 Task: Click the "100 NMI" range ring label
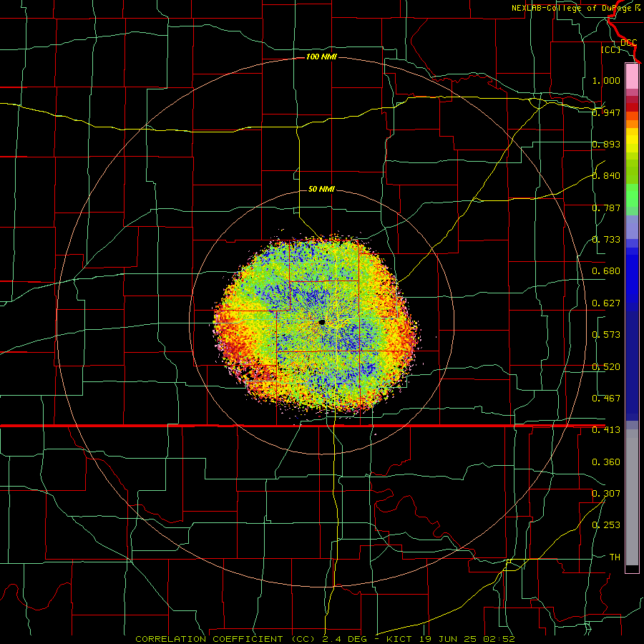[x=321, y=57]
